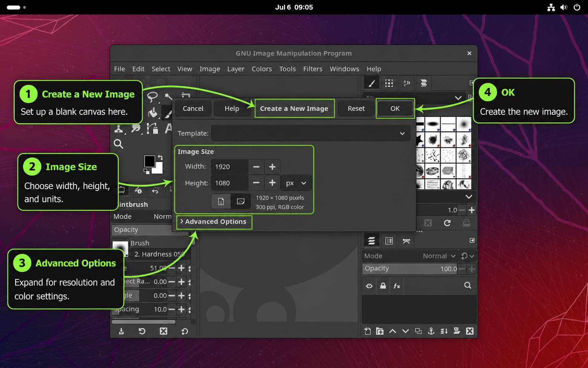
Task: Open brush tag assign dropdown below grid
Action: [469, 197]
